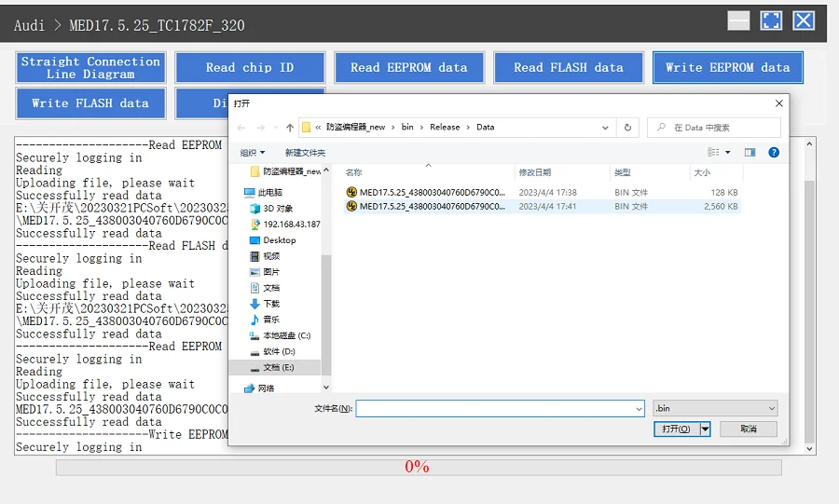Open the 组织 organize menu
Viewport: 839px width, 504px height.
pyautogui.click(x=252, y=153)
